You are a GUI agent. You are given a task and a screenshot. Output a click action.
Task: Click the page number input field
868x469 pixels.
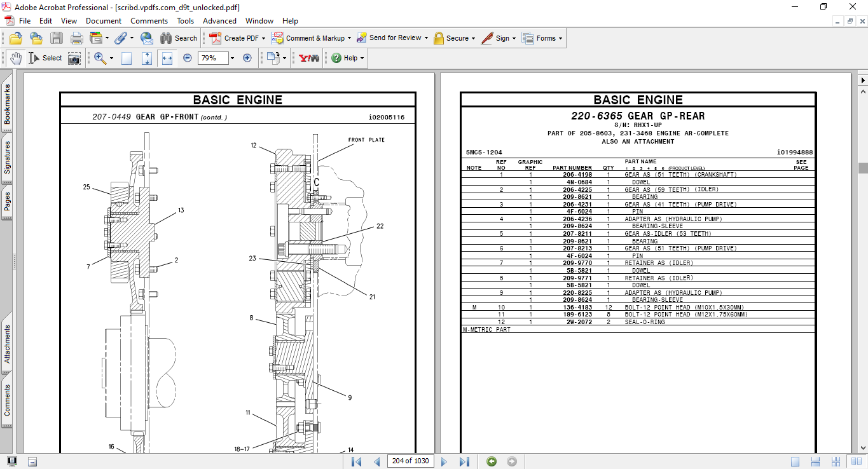tap(410, 461)
